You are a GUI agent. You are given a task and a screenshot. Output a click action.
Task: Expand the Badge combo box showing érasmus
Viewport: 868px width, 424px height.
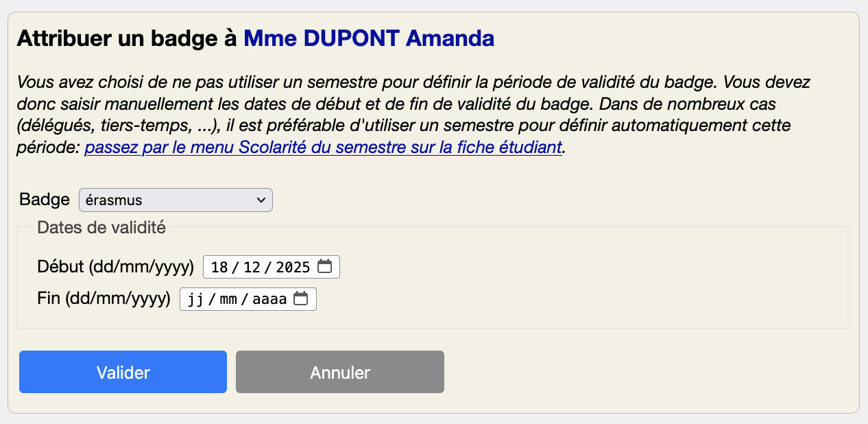[x=176, y=200]
